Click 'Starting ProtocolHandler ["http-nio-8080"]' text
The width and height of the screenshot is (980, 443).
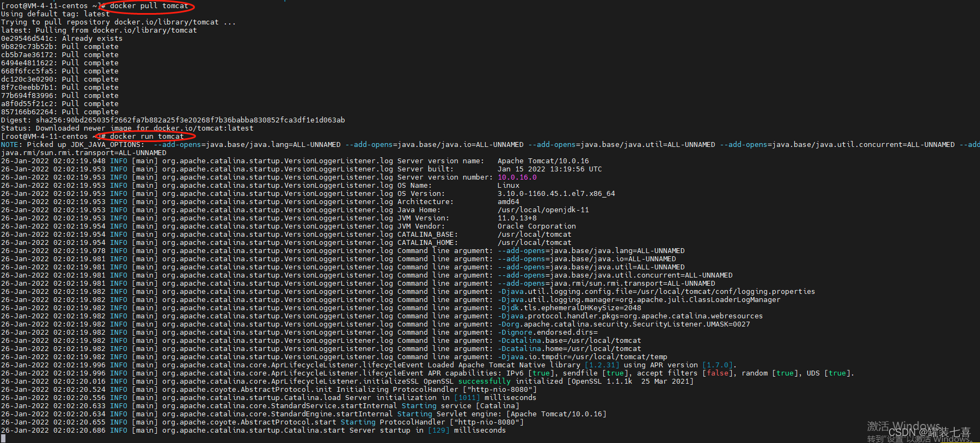click(432, 422)
